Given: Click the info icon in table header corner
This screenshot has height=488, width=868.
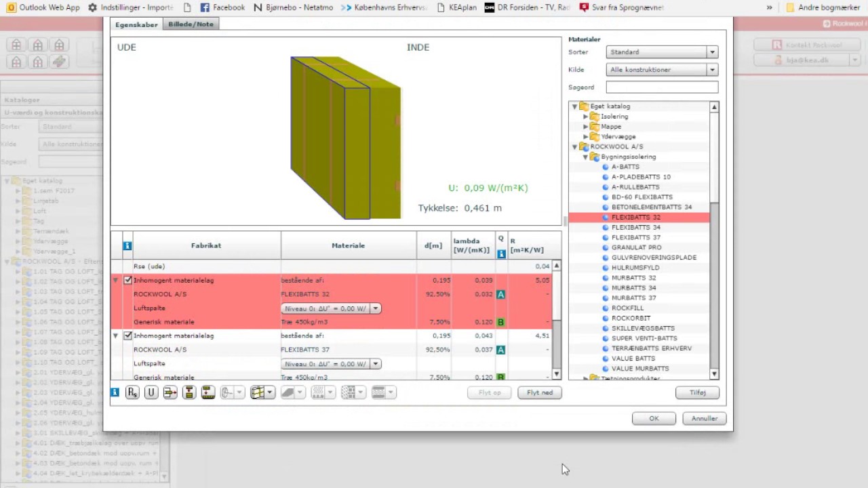Looking at the screenshot, I should [127, 246].
